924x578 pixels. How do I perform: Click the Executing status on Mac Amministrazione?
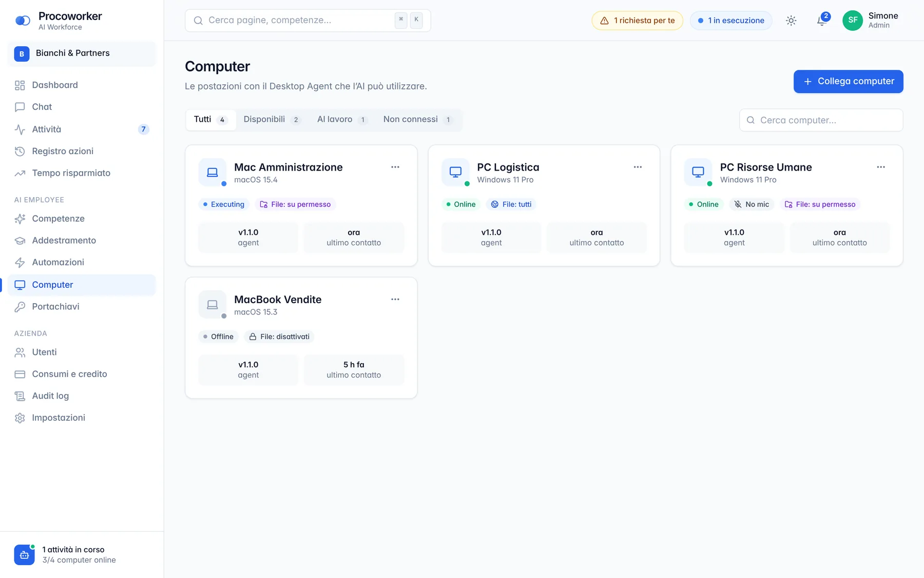coord(224,204)
